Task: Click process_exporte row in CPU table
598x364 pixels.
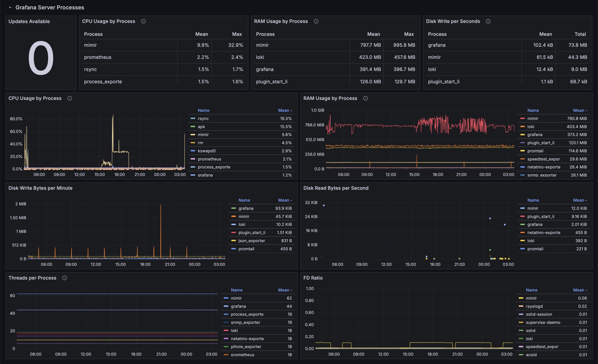Action: 164,82
